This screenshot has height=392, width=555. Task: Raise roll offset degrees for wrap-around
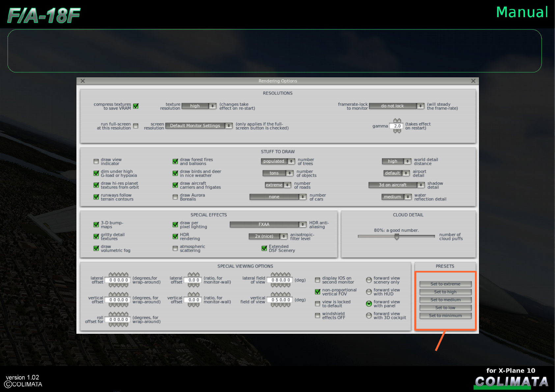(118, 314)
